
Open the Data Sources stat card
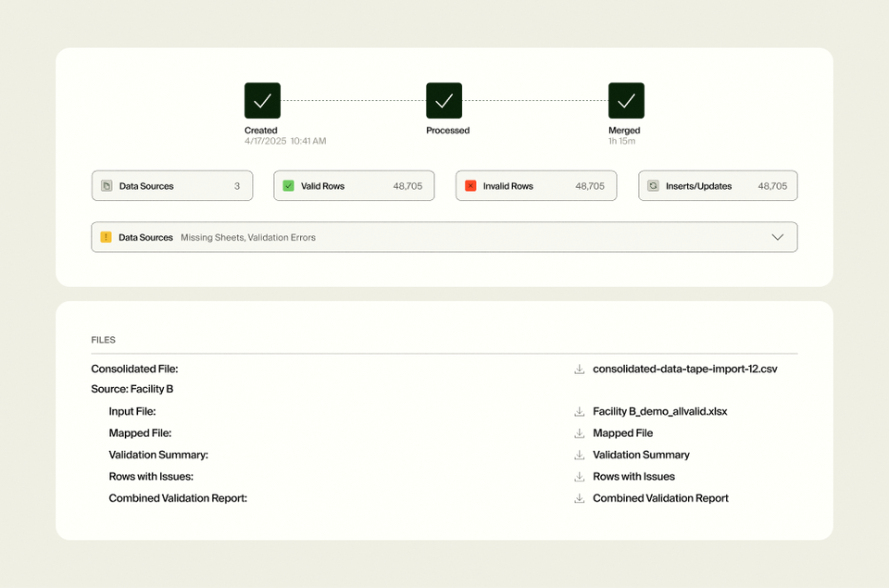pos(172,186)
